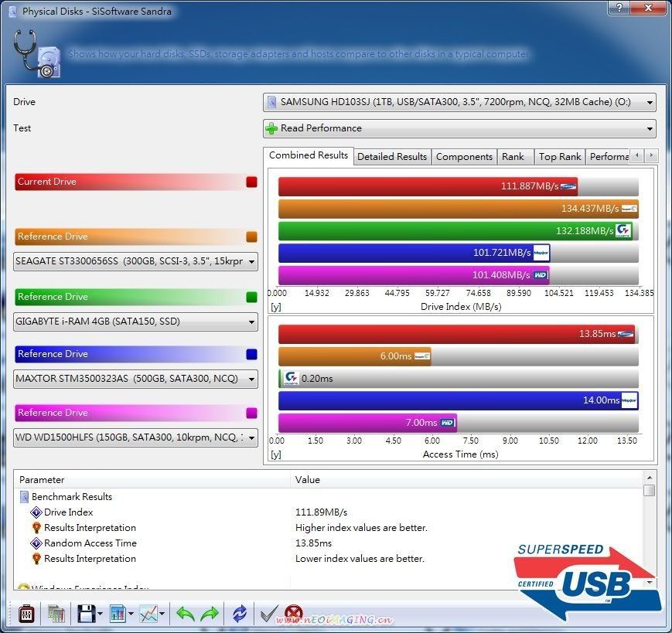Click the magenta 101.408MB/s bar
The height and width of the screenshot is (633, 672).
pos(414,275)
